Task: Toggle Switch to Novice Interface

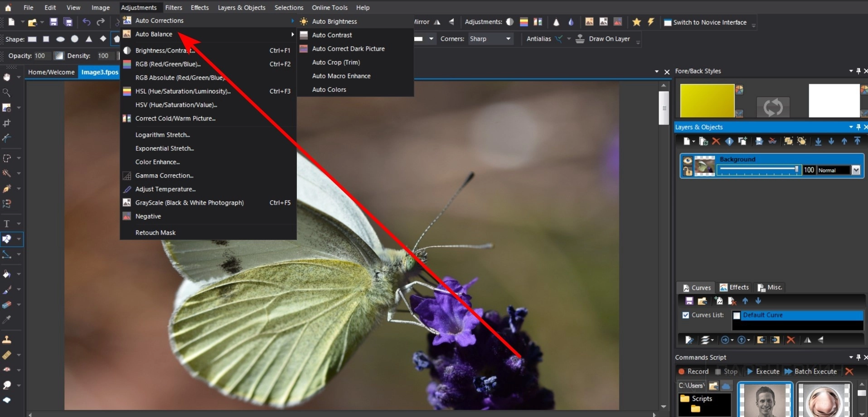Action: click(705, 22)
